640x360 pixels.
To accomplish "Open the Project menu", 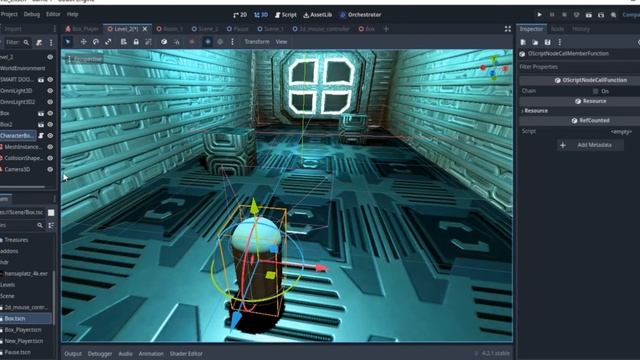I will coord(9,14).
